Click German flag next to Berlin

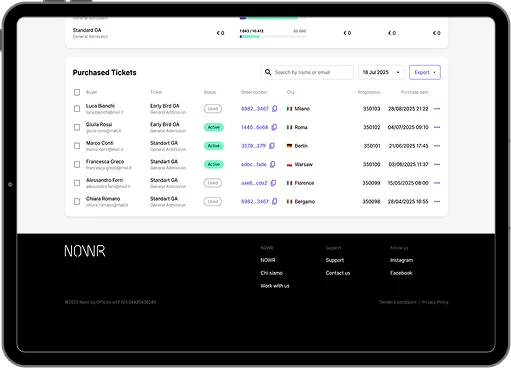(289, 146)
